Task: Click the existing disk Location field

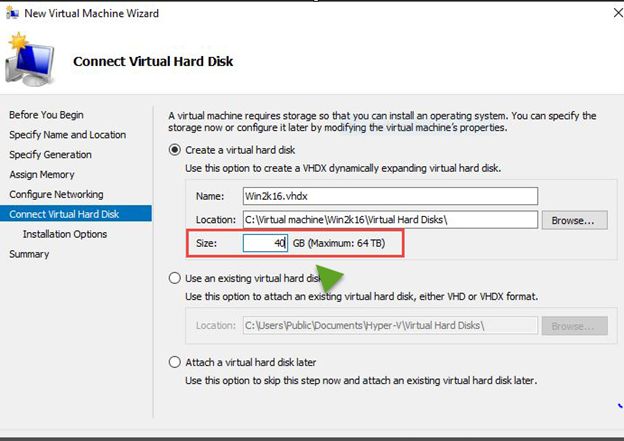Action: [389, 326]
